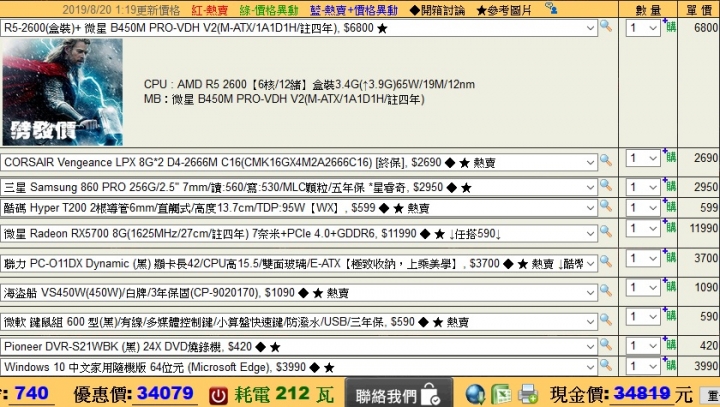Export the quote with the Excel icon
This screenshot has height=407, width=720.
(x=501, y=394)
